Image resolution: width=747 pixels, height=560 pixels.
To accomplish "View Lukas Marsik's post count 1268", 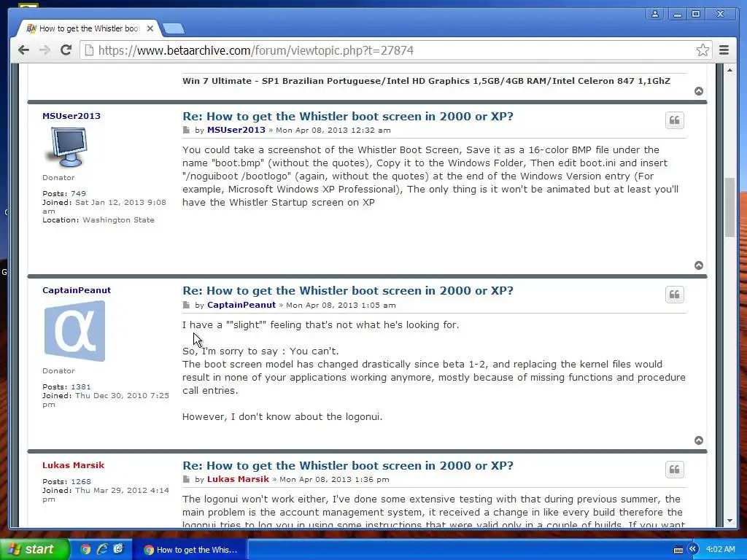I will click(x=80, y=481).
